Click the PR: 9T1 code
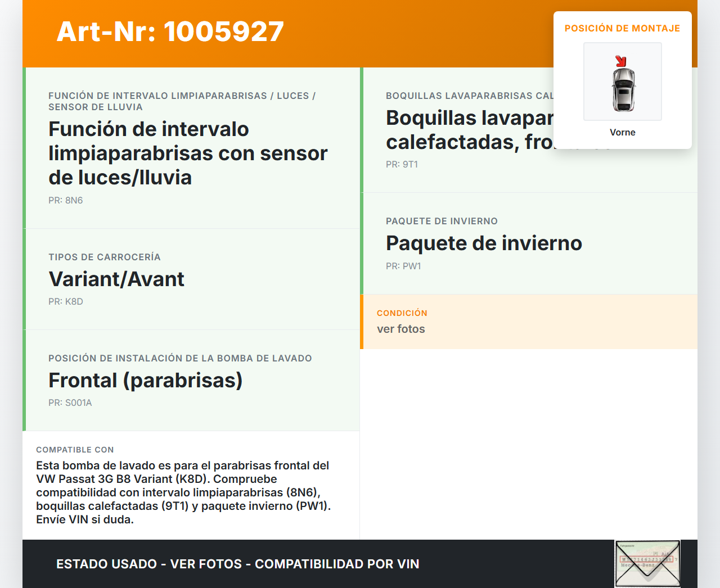The height and width of the screenshot is (588, 720). point(402,164)
